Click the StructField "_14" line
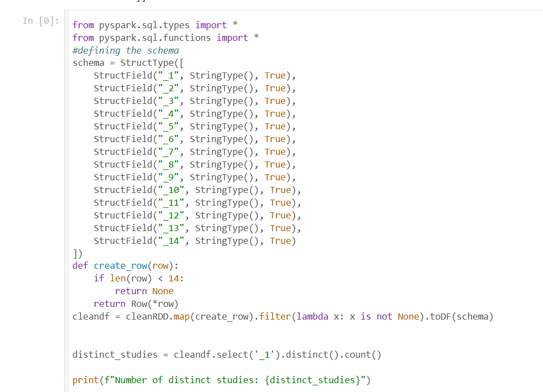The height and width of the screenshot is (392, 543). 195,241
